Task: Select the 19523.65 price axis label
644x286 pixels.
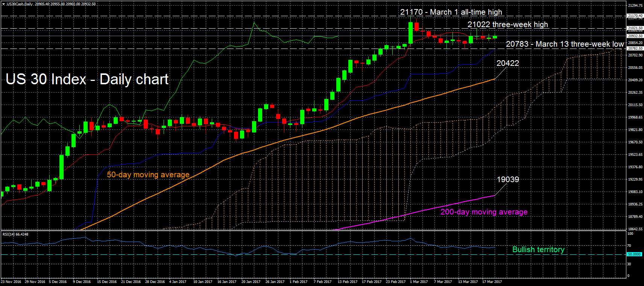Action: [635, 155]
